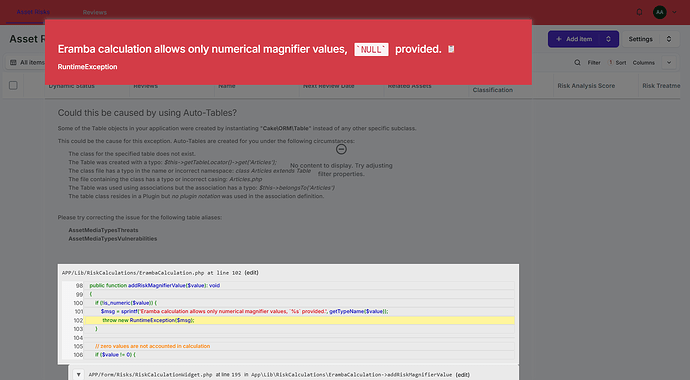
Task: Open the Columns chooser
Action: [644, 63]
